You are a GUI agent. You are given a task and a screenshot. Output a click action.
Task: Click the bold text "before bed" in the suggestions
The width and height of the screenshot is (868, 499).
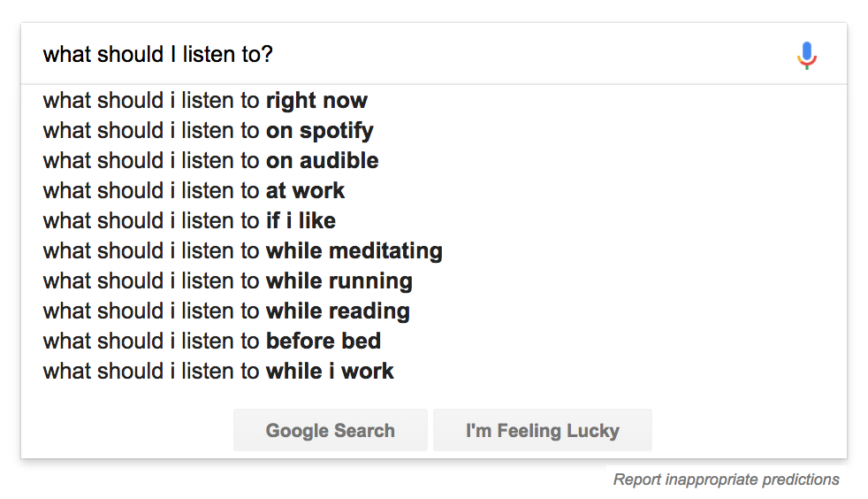[x=324, y=342]
